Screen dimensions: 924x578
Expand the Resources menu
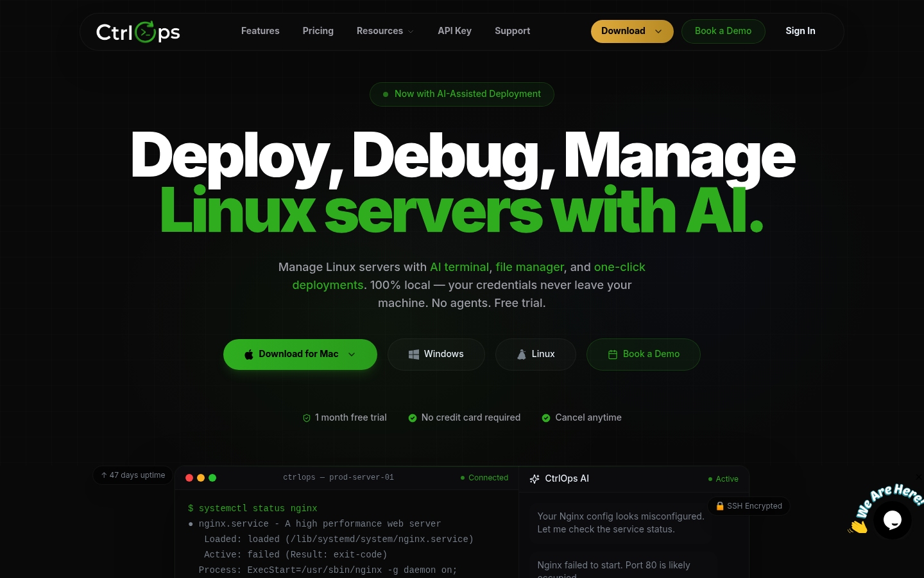tap(385, 31)
